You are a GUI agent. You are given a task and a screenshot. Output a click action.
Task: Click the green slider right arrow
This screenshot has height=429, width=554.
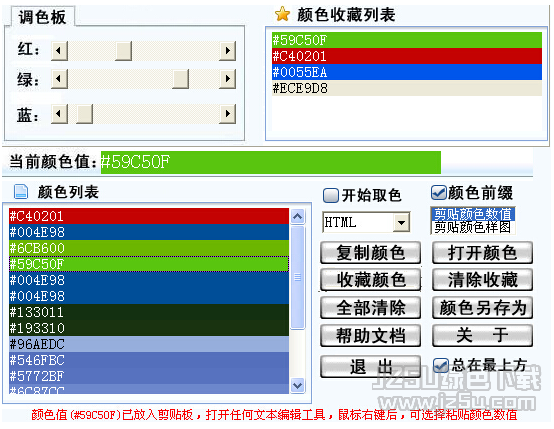tap(228, 79)
